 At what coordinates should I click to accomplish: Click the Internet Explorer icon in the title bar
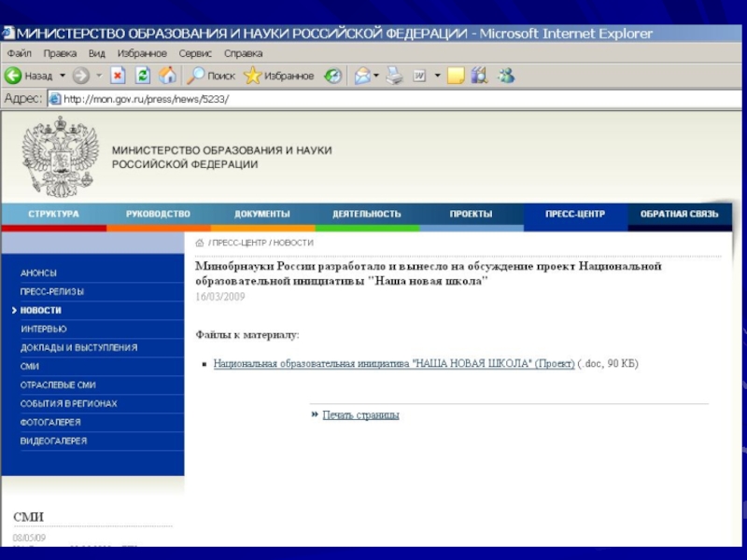8,33
